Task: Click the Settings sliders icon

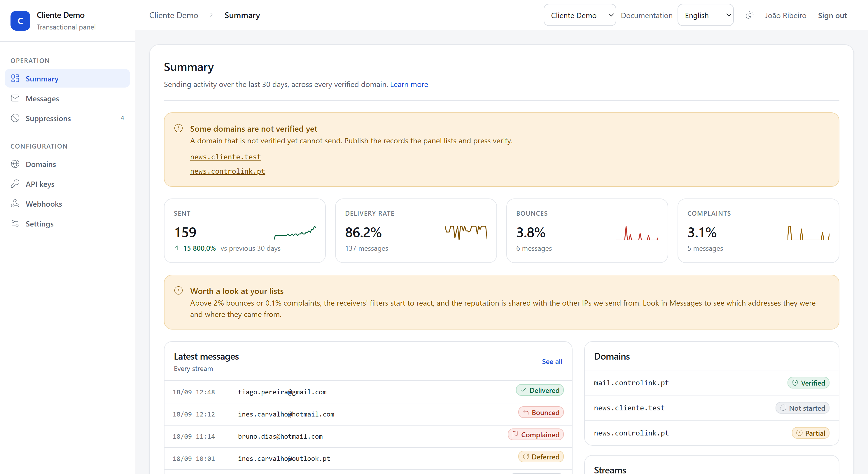Action: [x=15, y=224]
